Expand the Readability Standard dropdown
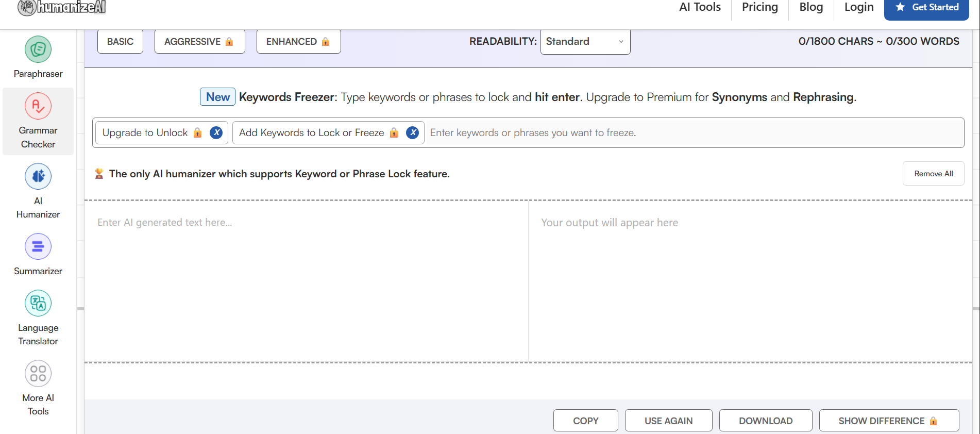Image resolution: width=980 pixels, height=434 pixels. (585, 41)
